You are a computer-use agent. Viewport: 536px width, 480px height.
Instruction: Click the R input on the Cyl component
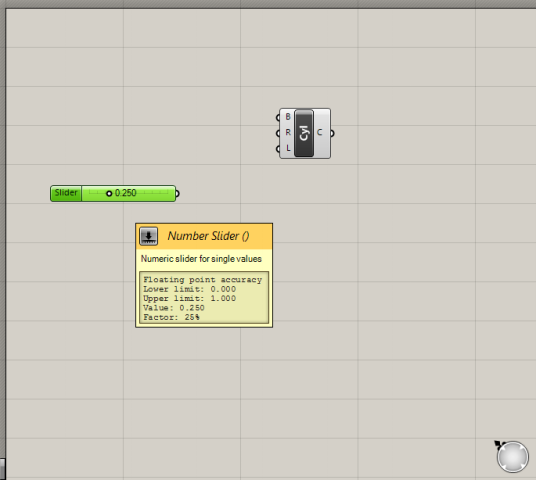[288, 132]
